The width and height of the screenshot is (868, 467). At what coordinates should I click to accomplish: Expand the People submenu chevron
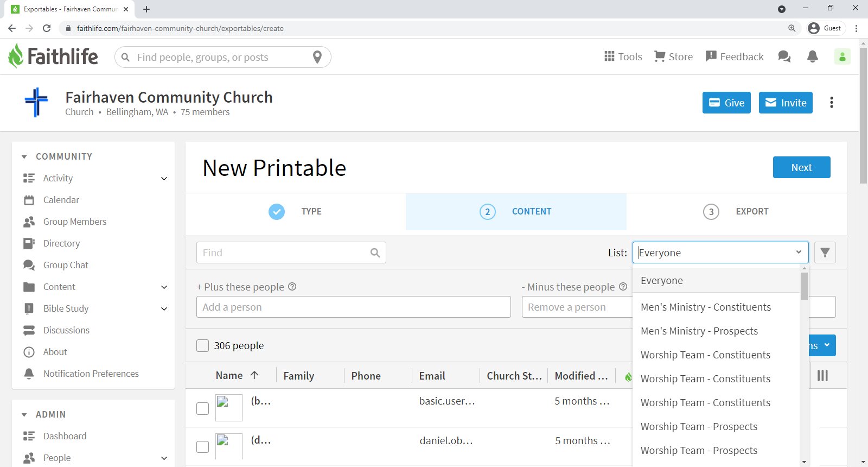tap(164, 458)
